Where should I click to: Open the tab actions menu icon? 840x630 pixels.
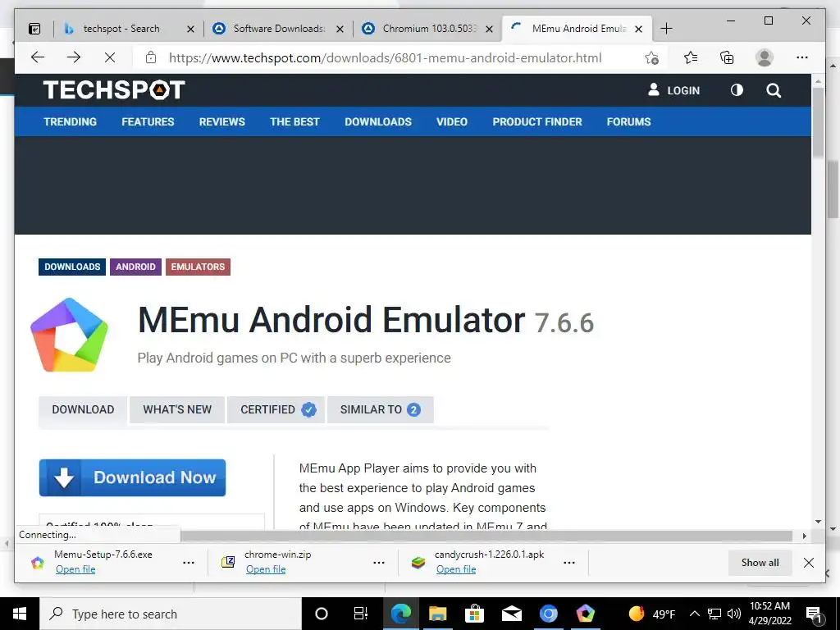34,29
